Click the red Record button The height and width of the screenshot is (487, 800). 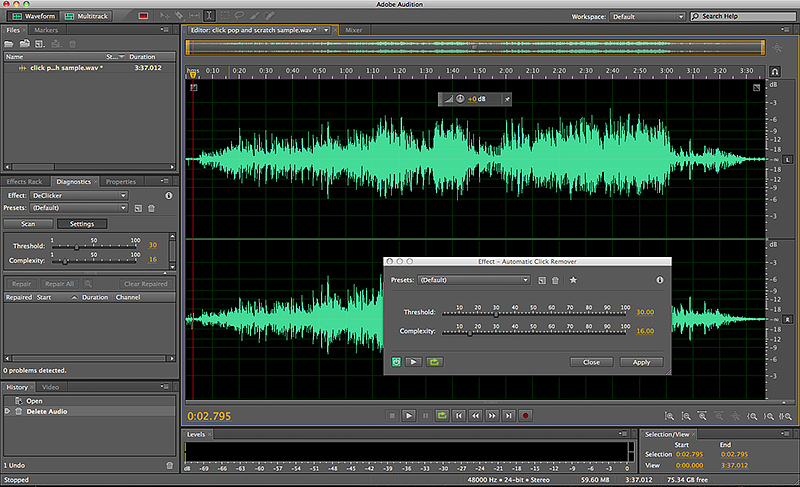(x=526, y=414)
